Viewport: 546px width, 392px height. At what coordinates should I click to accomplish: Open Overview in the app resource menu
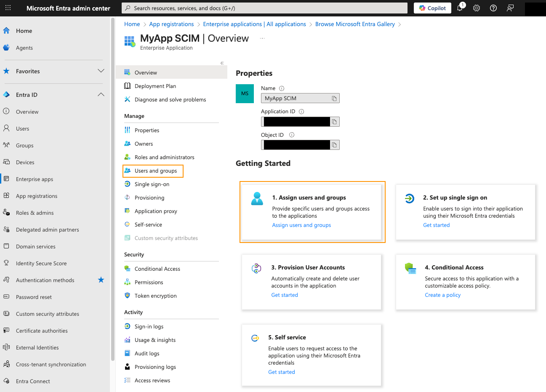click(171, 72)
